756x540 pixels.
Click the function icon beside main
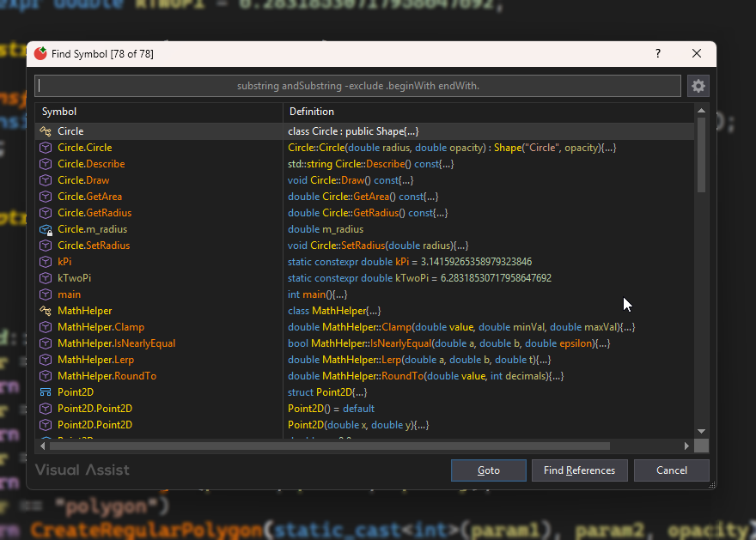point(46,294)
